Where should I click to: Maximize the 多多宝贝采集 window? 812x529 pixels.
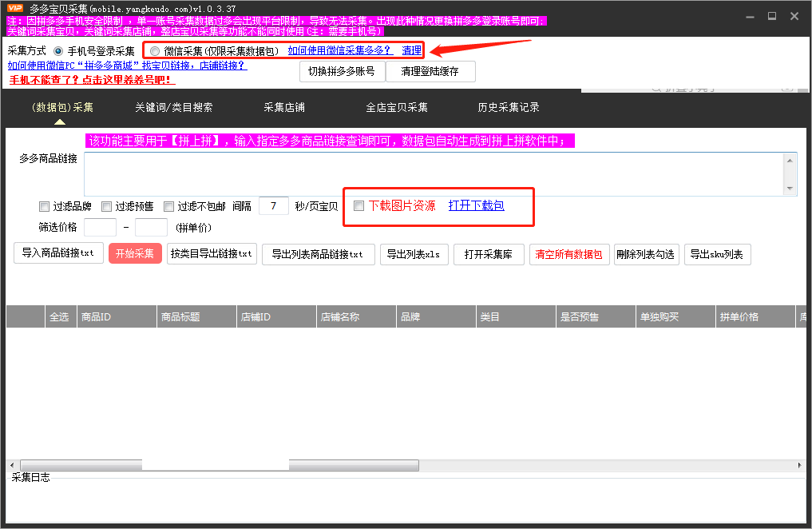771,16
